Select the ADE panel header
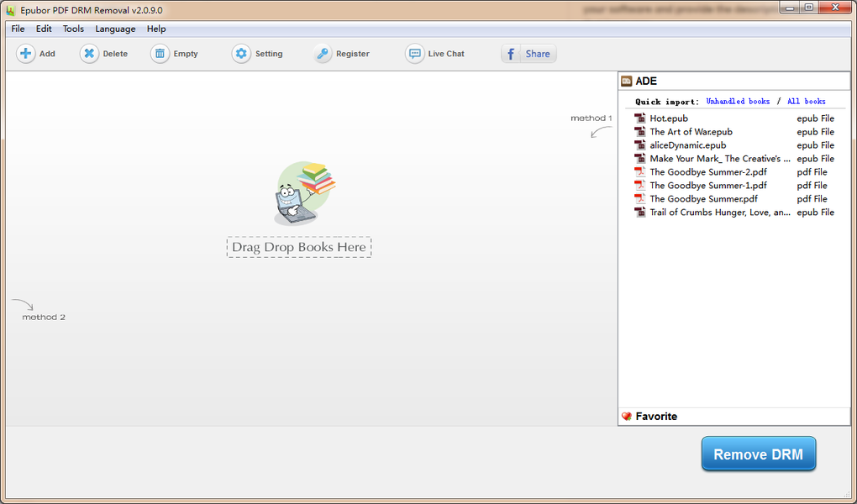This screenshot has width=857, height=504. point(734,81)
